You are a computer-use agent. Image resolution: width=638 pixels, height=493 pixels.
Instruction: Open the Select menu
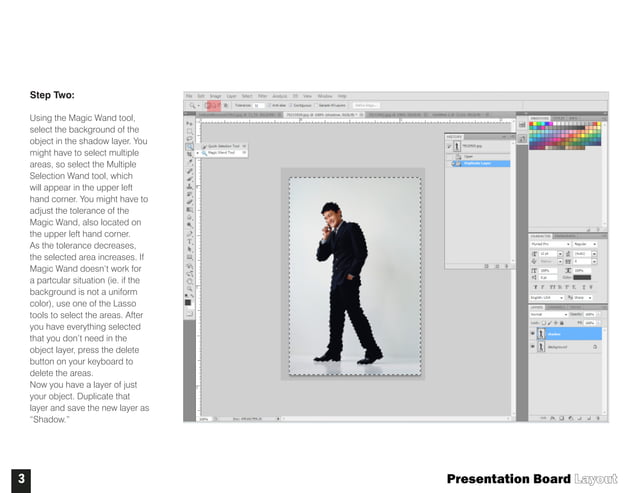247,95
